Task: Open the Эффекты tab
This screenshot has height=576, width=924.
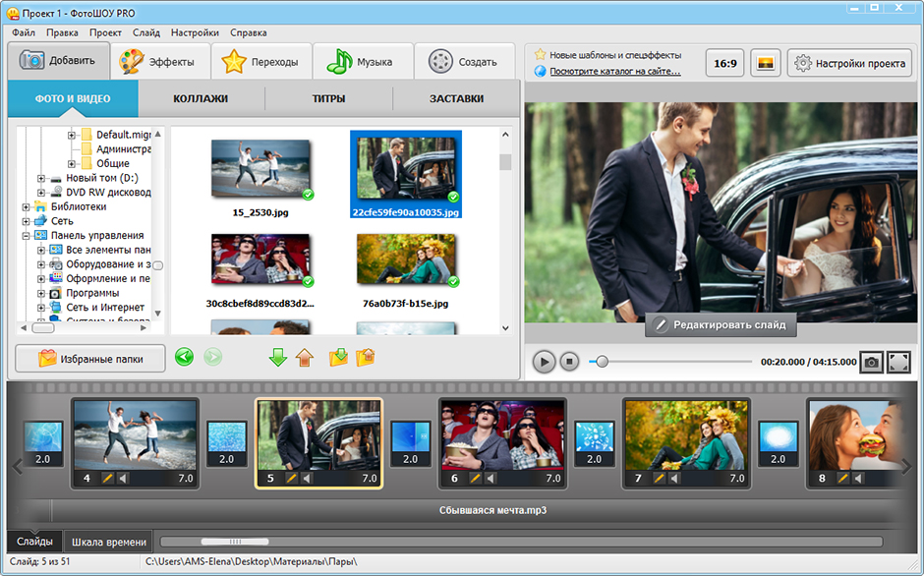Action: coord(160,62)
